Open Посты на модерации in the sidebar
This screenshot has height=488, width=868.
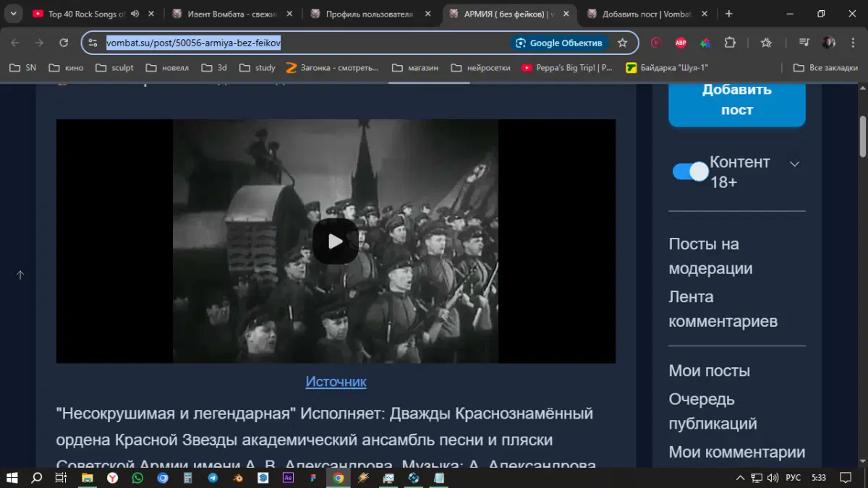tap(710, 256)
